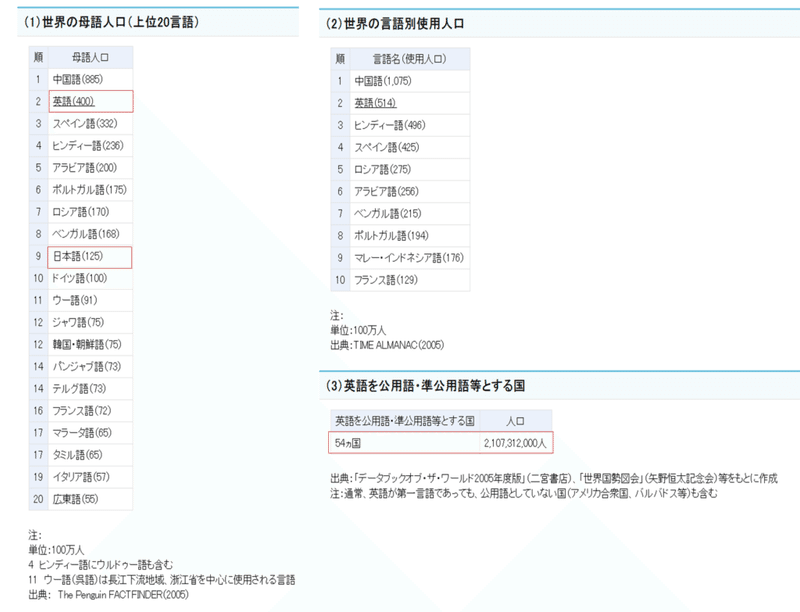Click the 英語を公用語・準公用語等とする国 column header
Viewport: 800px width, 612px height.
405,421
